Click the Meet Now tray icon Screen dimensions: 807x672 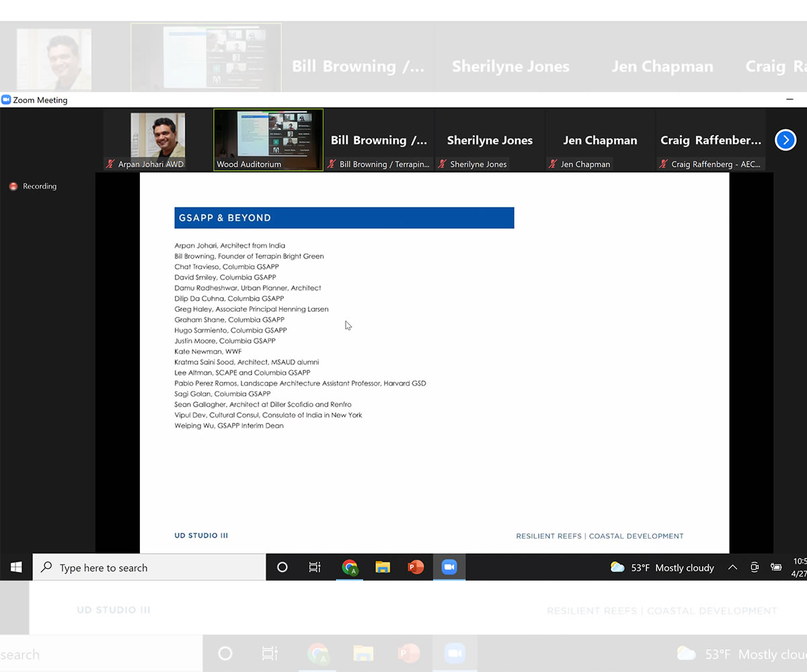click(x=755, y=567)
